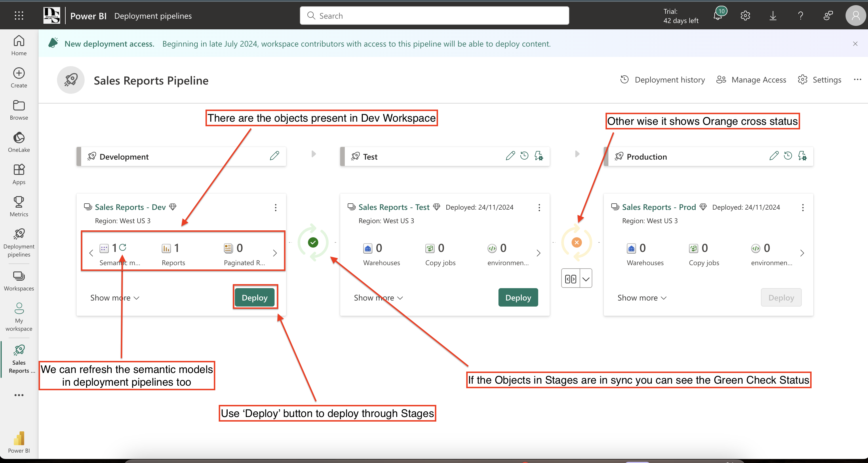The width and height of the screenshot is (868, 463).
Task: Open Workspaces in left navigation
Action: point(19,281)
